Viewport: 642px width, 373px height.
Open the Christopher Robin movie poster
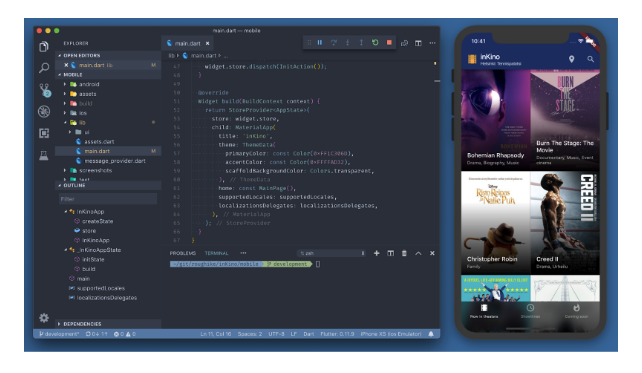click(x=495, y=223)
